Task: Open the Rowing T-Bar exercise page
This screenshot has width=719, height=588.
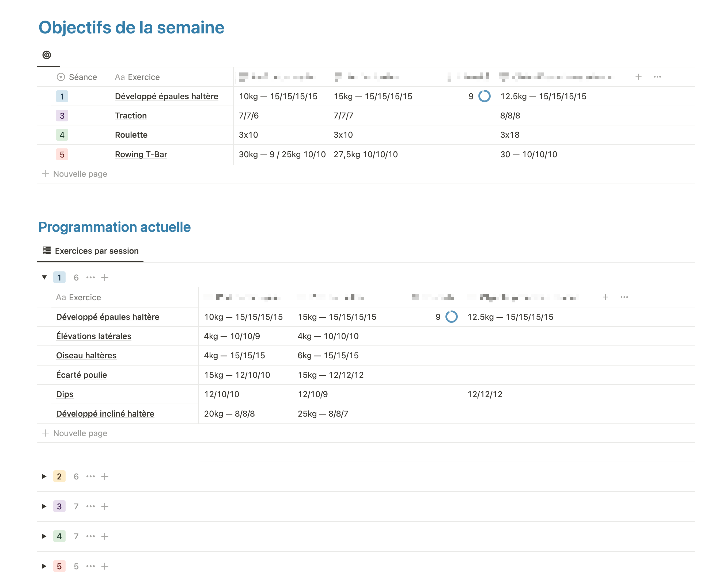Action: pyautogui.click(x=141, y=155)
